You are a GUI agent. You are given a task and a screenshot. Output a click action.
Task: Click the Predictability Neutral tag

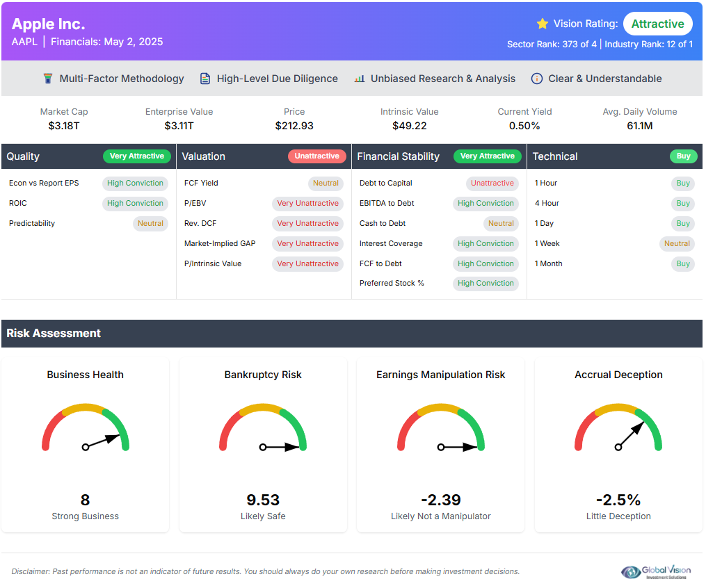tap(150, 224)
